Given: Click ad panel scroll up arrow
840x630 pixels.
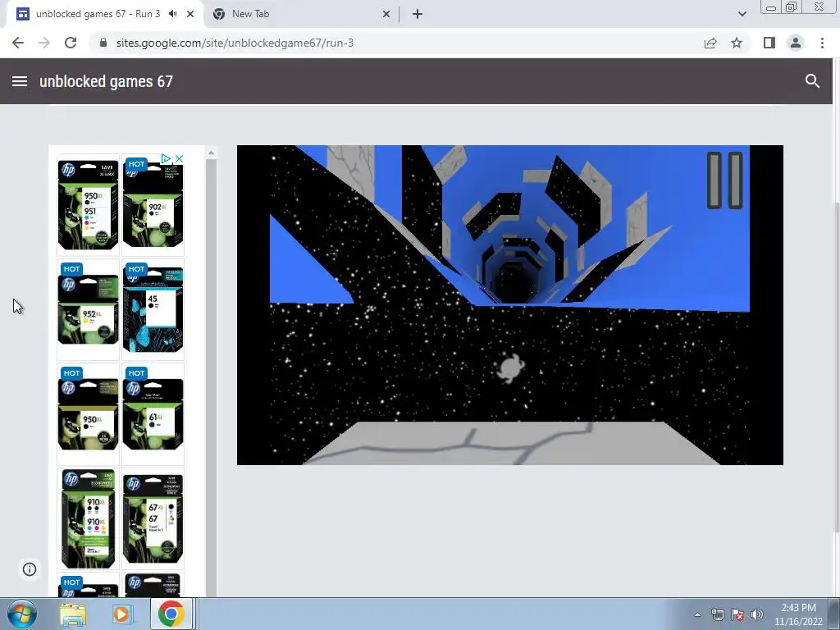Looking at the screenshot, I should [211, 153].
